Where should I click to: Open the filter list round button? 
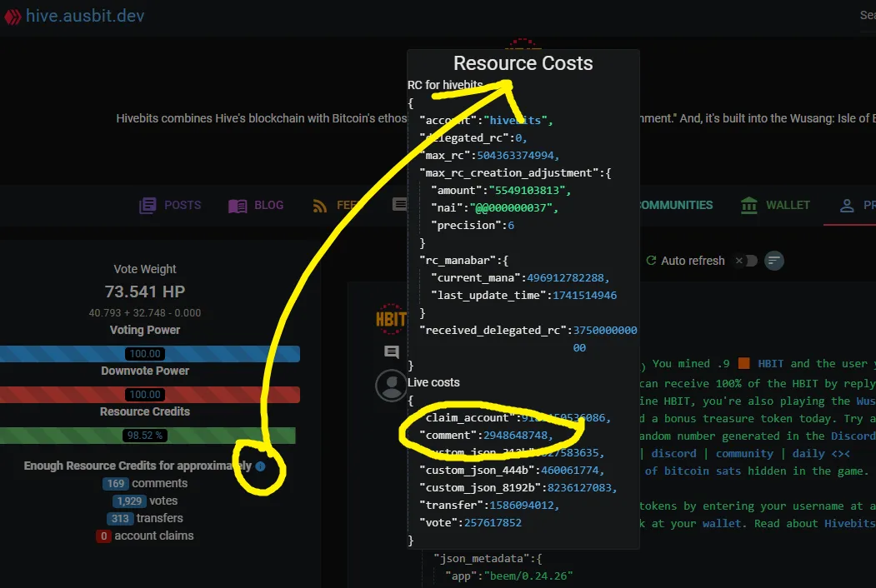pyautogui.click(x=773, y=261)
